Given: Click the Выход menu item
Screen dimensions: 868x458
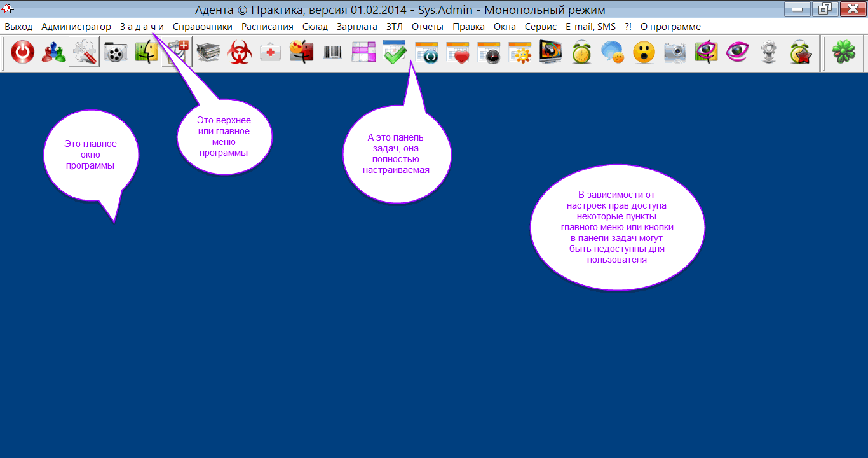Looking at the screenshot, I should coord(18,27).
